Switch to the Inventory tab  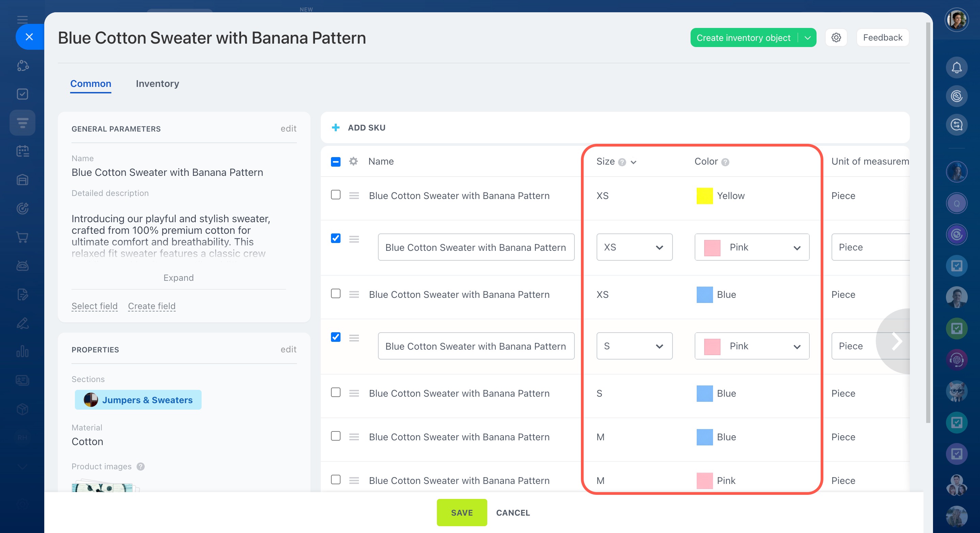coord(157,83)
